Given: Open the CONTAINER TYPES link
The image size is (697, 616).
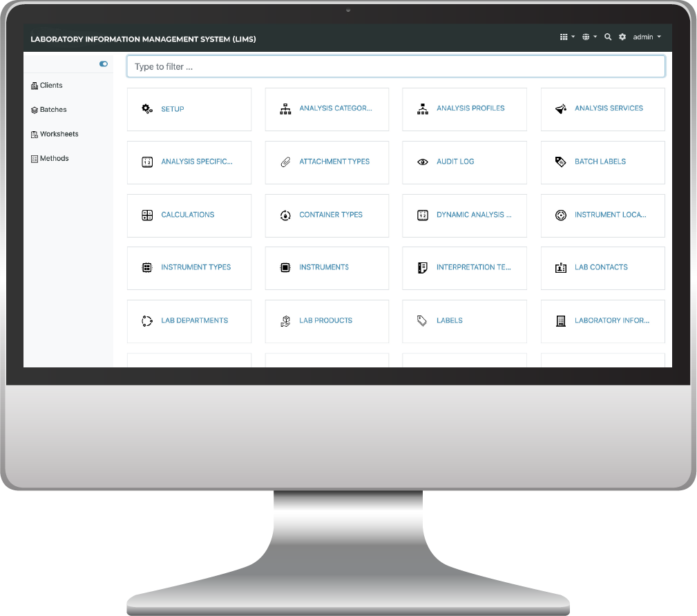Looking at the screenshot, I should pos(331,215).
